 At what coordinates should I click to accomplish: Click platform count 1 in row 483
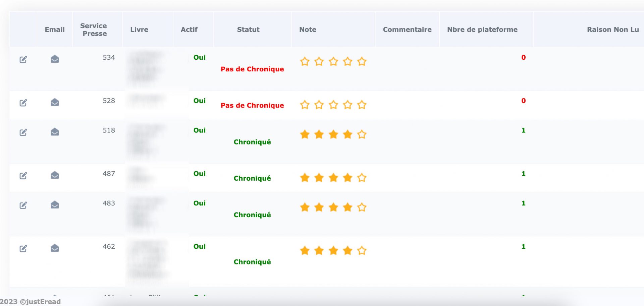pos(523,203)
